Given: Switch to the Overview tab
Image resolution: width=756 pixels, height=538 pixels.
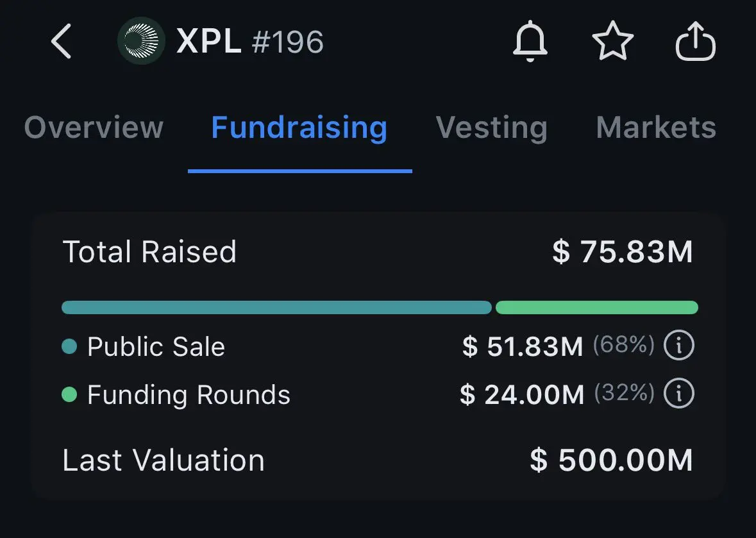Looking at the screenshot, I should click(x=94, y=127).
